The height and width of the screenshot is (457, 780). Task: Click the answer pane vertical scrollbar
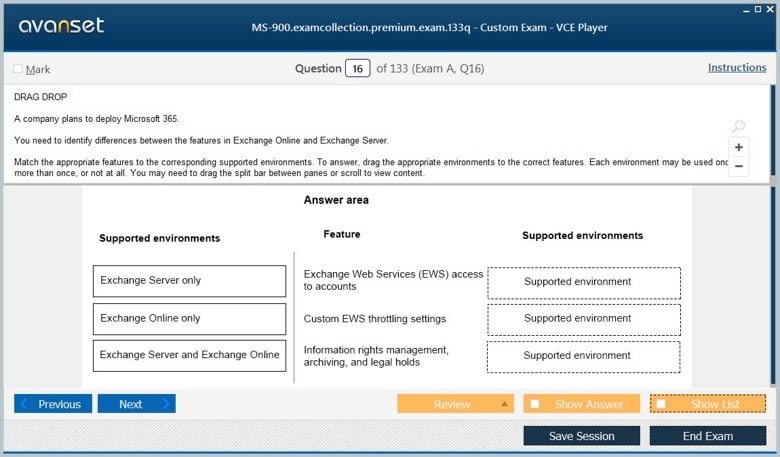(773, 286)
